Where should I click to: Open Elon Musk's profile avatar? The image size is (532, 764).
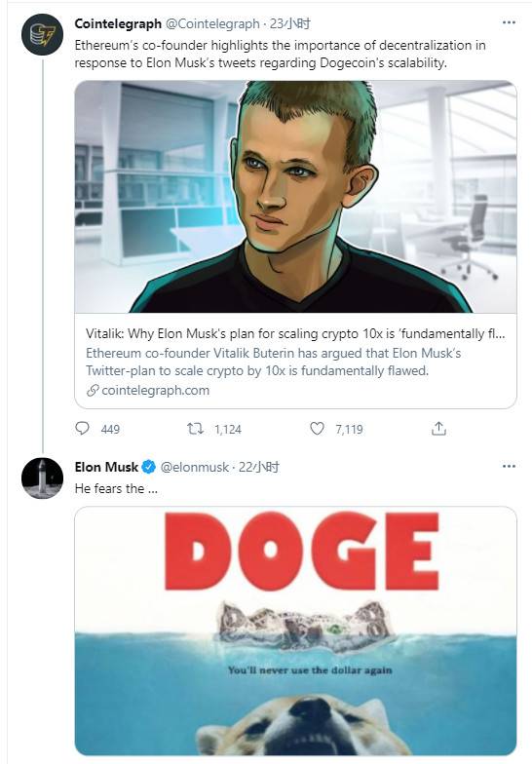click(43, 477)
